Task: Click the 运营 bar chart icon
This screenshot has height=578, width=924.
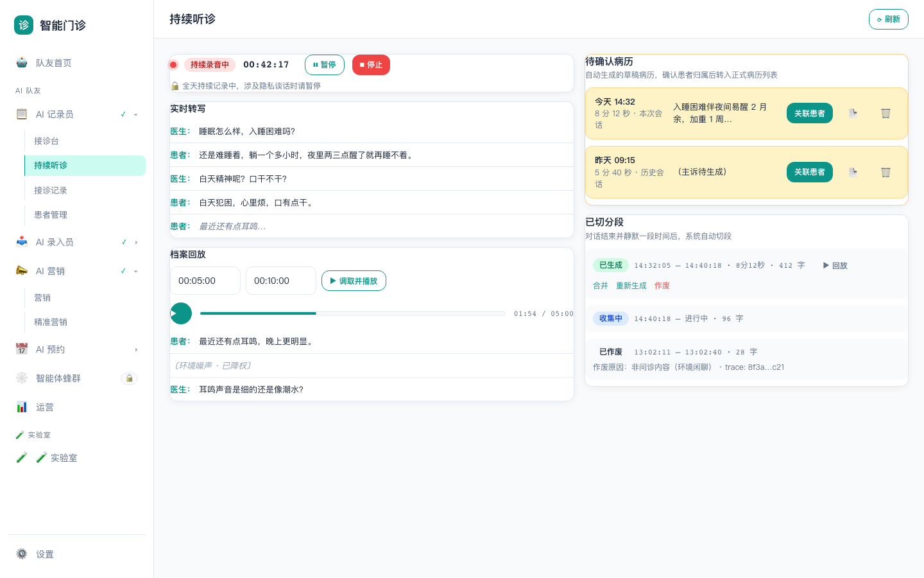Action: tap(22, 407)
